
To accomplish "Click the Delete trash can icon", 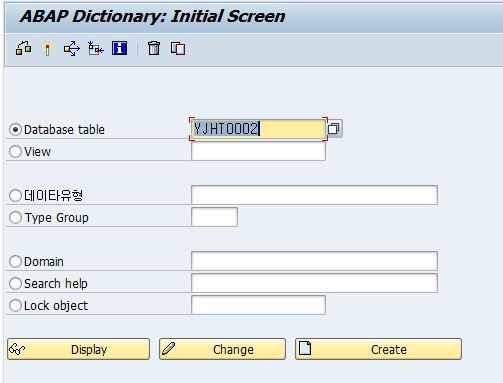I will point(154,48).
